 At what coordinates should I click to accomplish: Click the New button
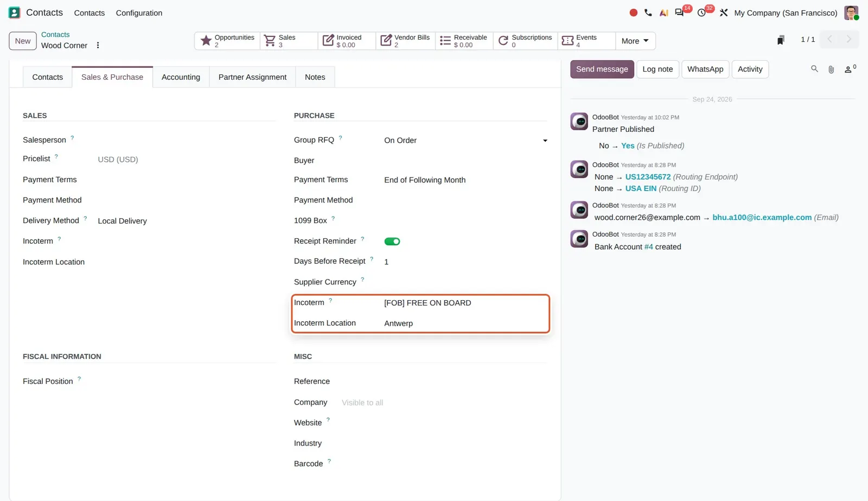(23, 41)
